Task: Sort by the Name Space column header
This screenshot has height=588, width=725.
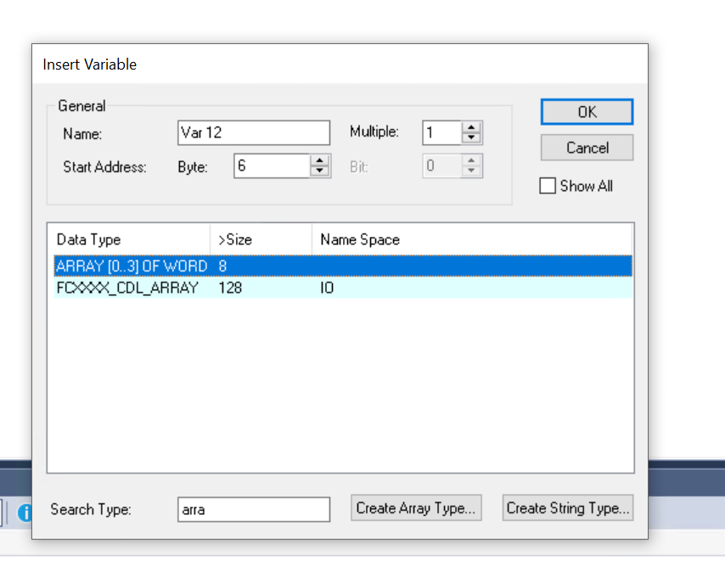Action: tap(472, 239)
